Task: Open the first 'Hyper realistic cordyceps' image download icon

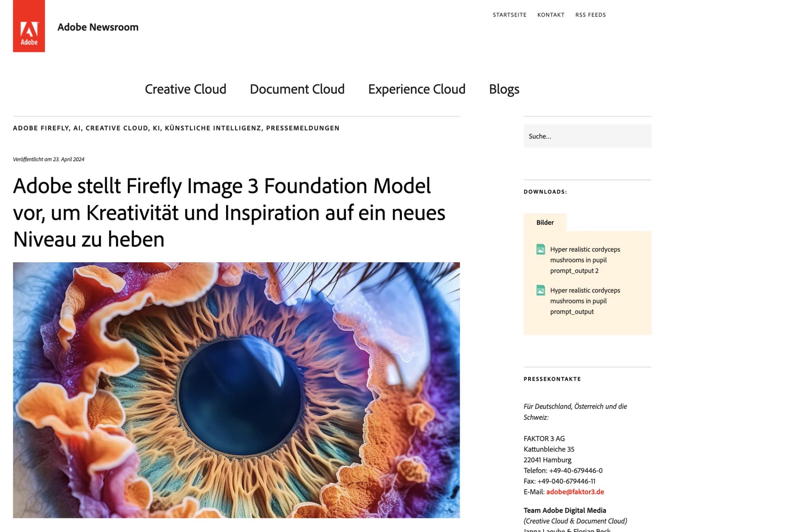Action: (541, 249)
